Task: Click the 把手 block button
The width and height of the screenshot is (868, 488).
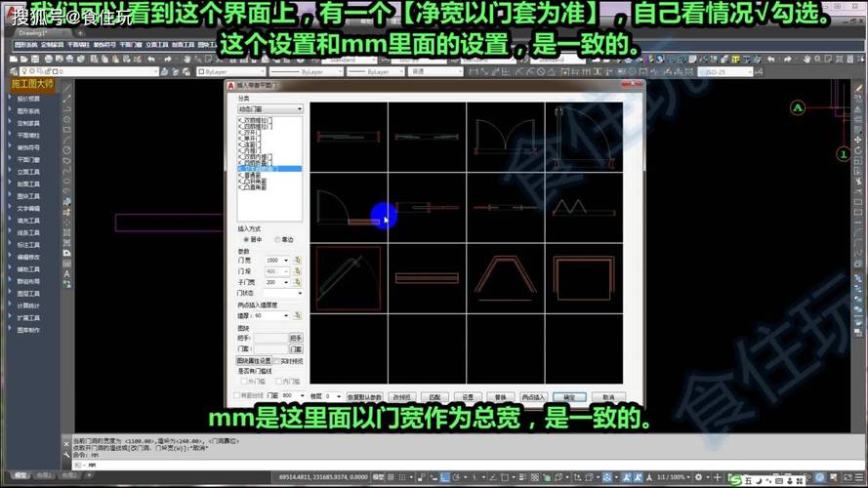Action: [296, 338]
